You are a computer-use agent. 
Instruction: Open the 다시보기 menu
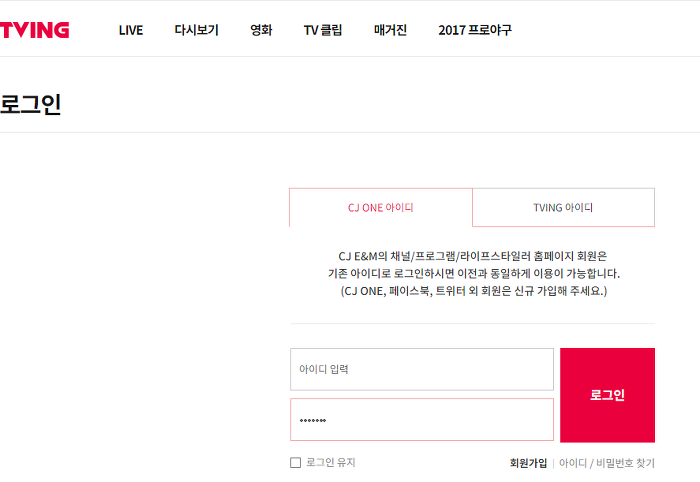tap(196, 30)
